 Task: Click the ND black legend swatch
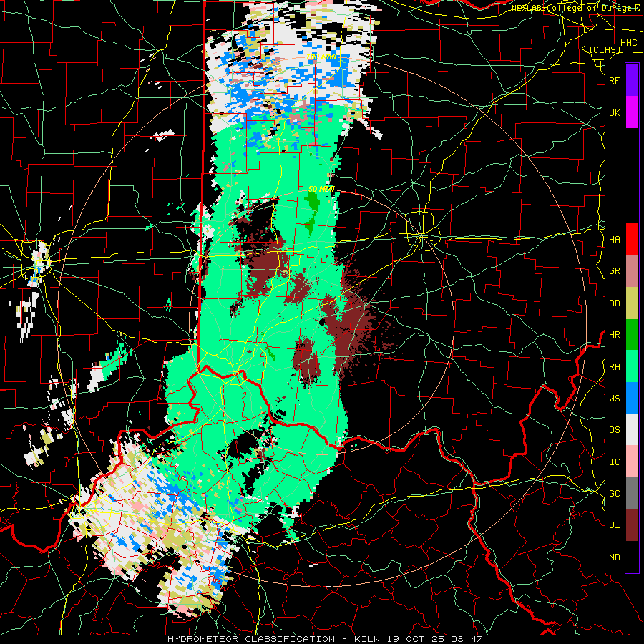click(632, 557)
